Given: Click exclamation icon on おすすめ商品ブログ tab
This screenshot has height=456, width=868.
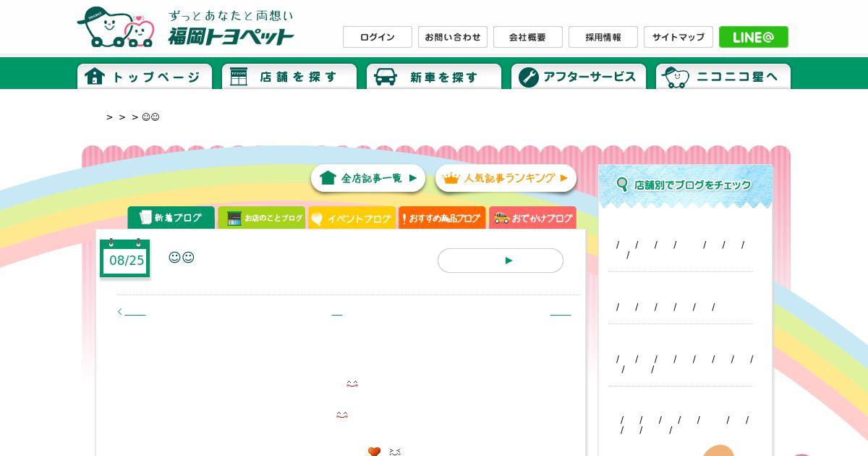Looking at the screenshot, I should click(404, 219).
